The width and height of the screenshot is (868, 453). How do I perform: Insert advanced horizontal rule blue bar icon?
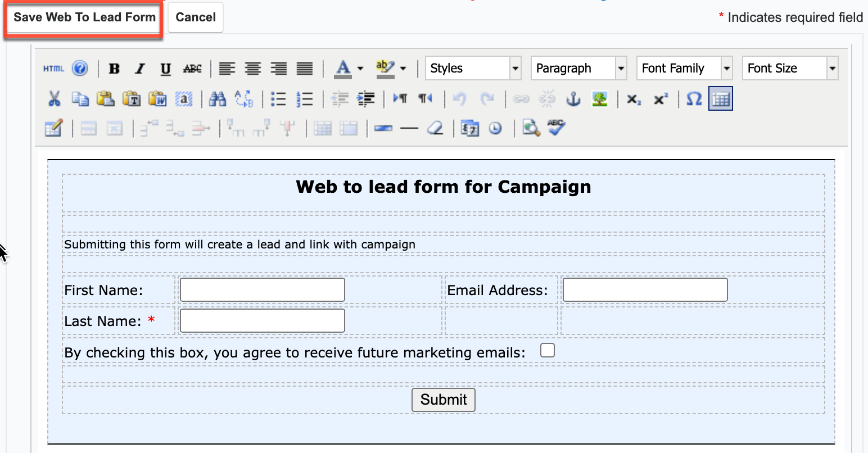coord(383,129)
